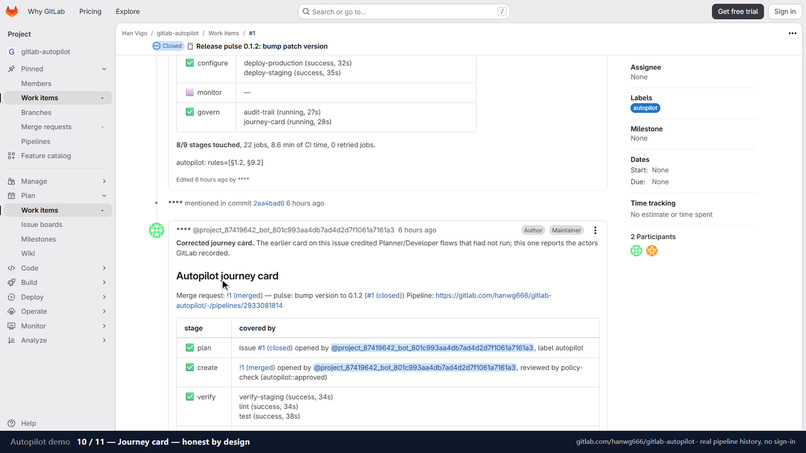Open Milestones in the sidebar

click(x=38, y=239)
